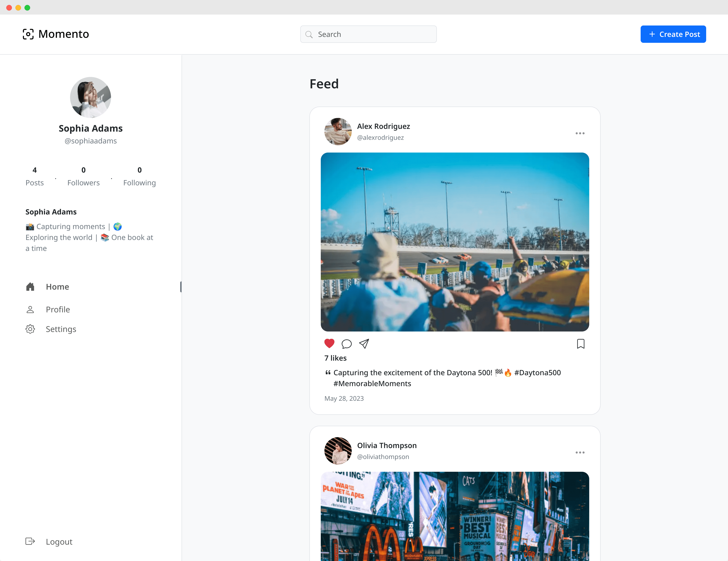The height and width of the screenshot is (561, 728).
Task: Go to Home in sidebar
Action: tap(57, 287)
